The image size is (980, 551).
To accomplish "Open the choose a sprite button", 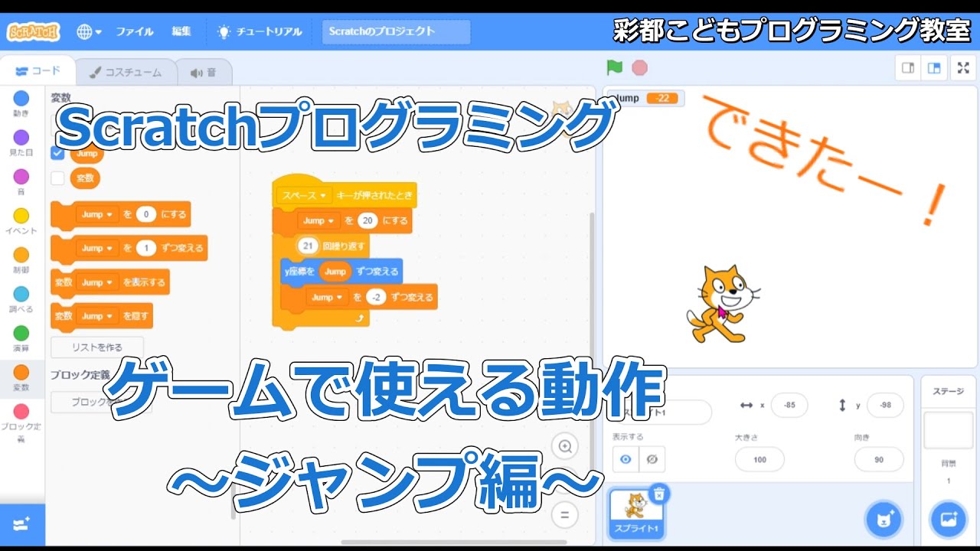I will tap(884, 520).
